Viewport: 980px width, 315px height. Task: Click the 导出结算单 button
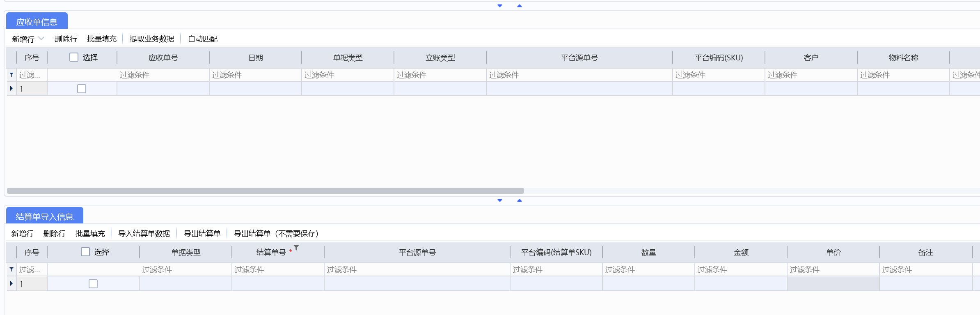coord(202,234)
